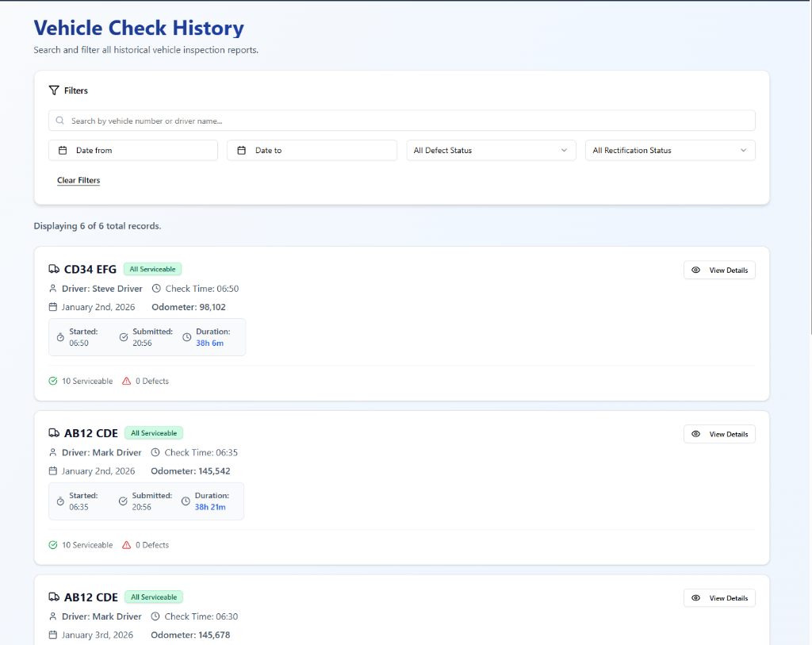
Task: Click person icon in the Check Time 06:30 card
Action: coord(53,616)
